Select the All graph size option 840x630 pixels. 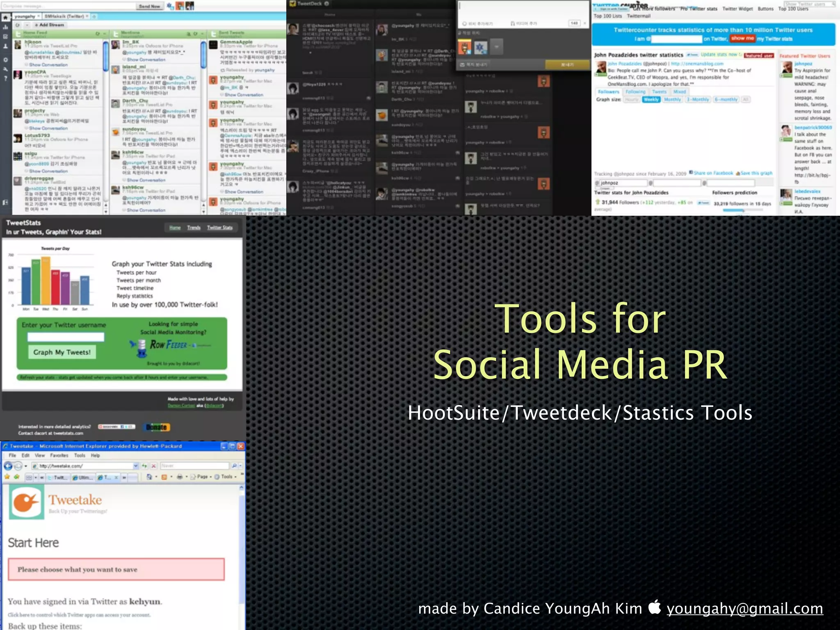(746, 100)
